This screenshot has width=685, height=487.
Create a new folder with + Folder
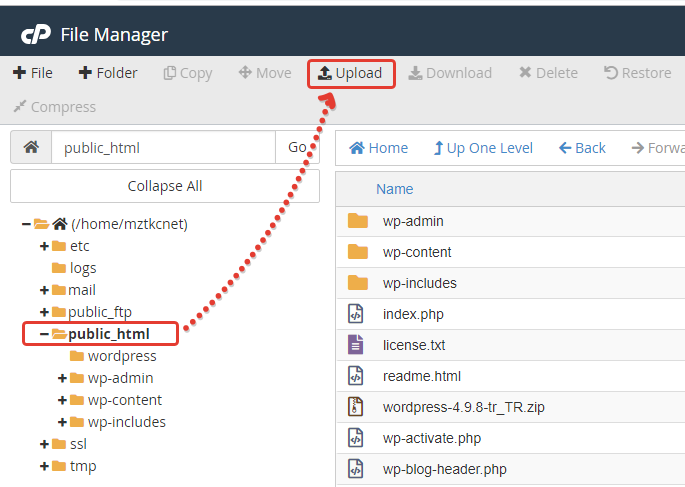pyautogui.click(x=108, y=73)
